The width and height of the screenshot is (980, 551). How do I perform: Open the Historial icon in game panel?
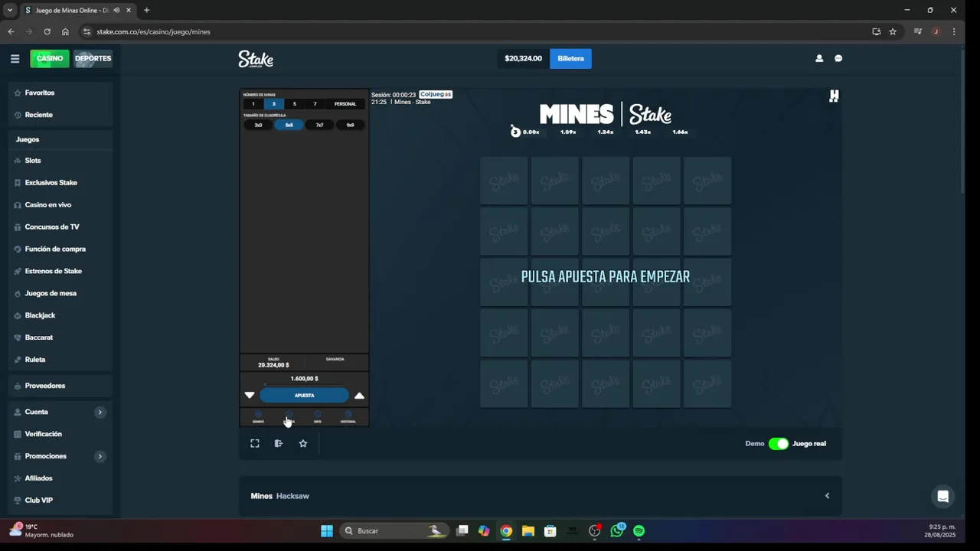click(348, 417)
